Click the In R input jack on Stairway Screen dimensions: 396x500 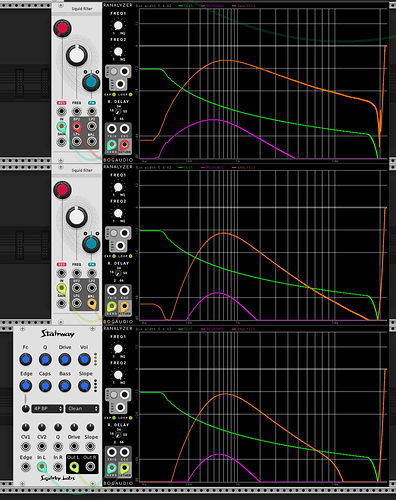[58, 466]
